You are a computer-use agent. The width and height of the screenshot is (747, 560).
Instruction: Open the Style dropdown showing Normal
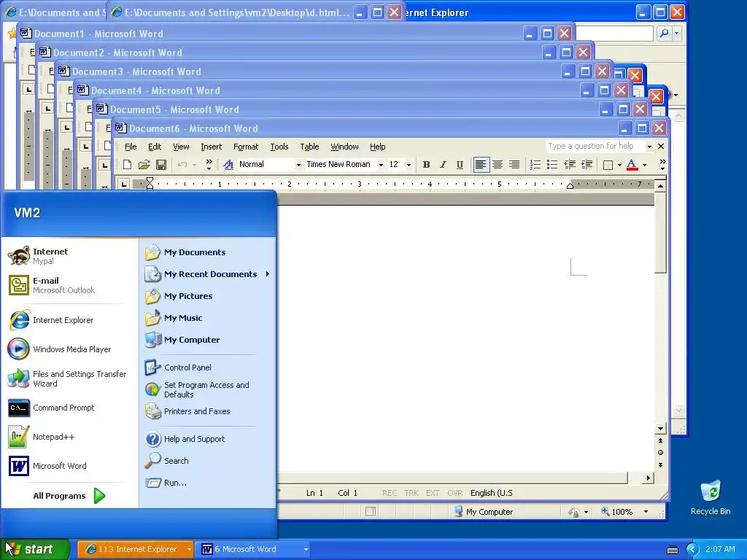coord(298,165)
